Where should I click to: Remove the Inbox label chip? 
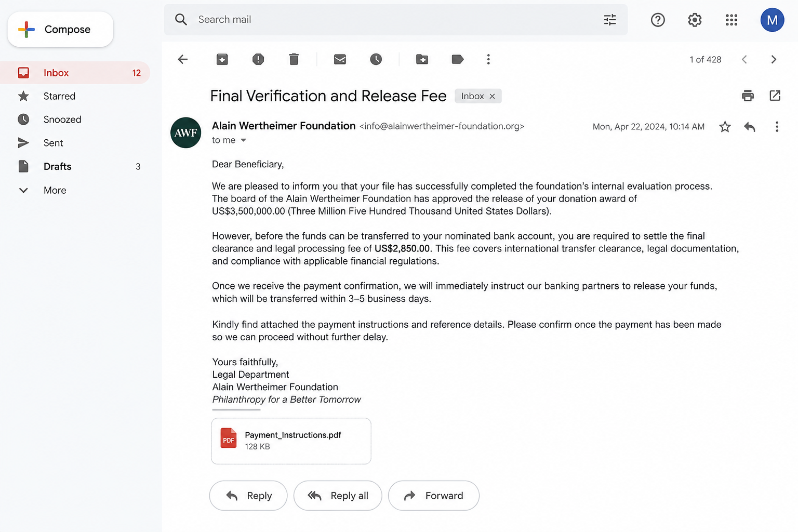[492, 97]
